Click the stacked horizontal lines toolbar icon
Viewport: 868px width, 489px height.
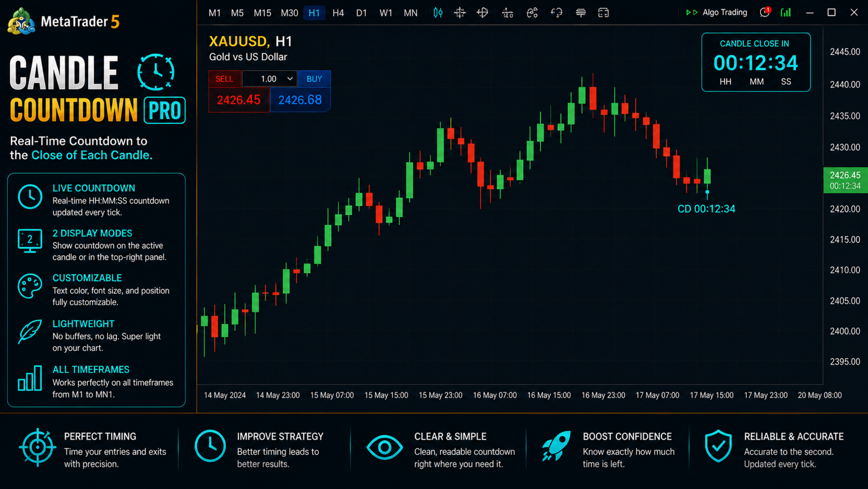(581, 12)
